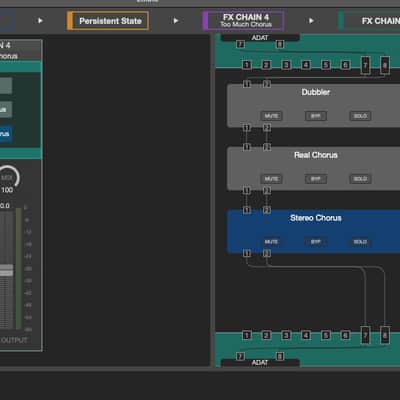Click input port 1 in the top teal row
The image size is (400, 400).
pyautogui.click(x=247, y=65)
